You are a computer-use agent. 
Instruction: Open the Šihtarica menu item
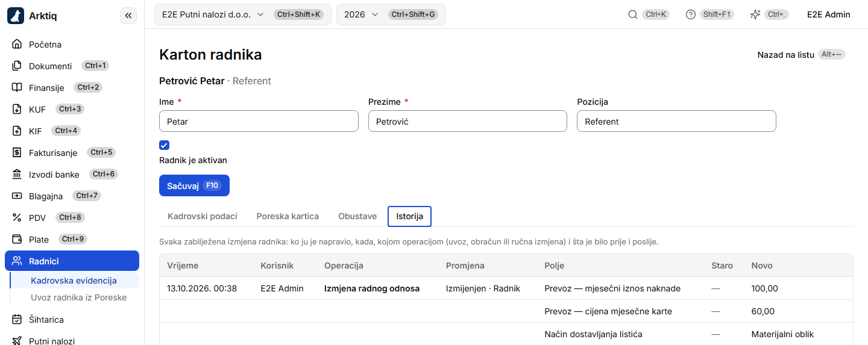point(72,320)
